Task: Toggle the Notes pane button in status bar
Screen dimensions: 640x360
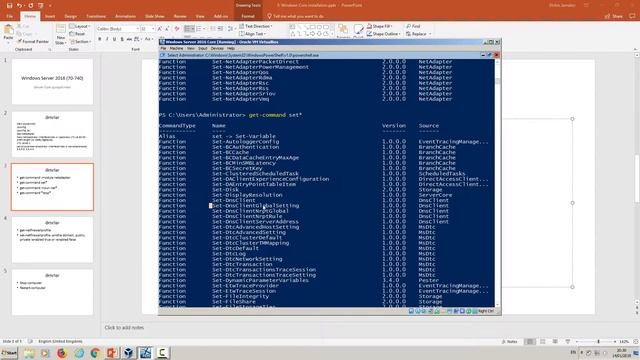Action: click(509, 341)
